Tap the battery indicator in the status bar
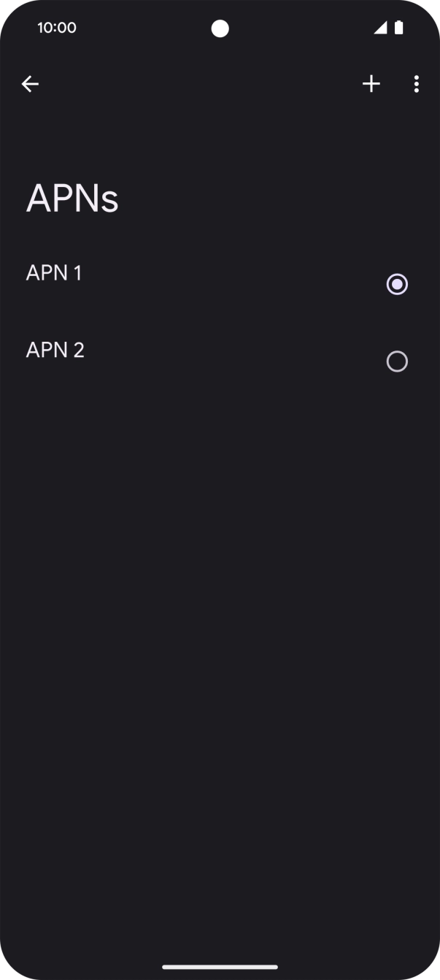 pyautogui.click(x=398, y=26)
